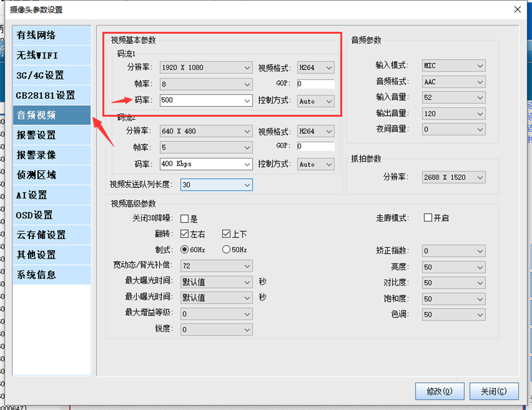Open the 有线网络 settings page
The image size is (532, 410).
click(52, 35)
